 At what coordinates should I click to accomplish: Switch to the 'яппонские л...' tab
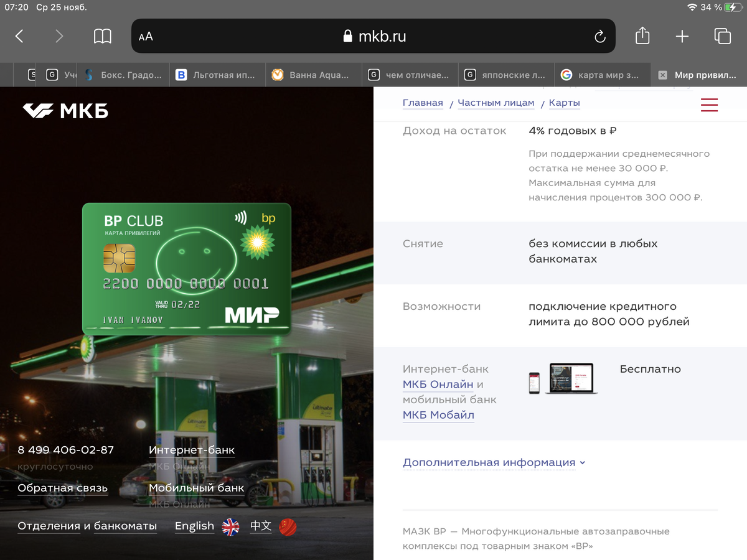[506, 75]
